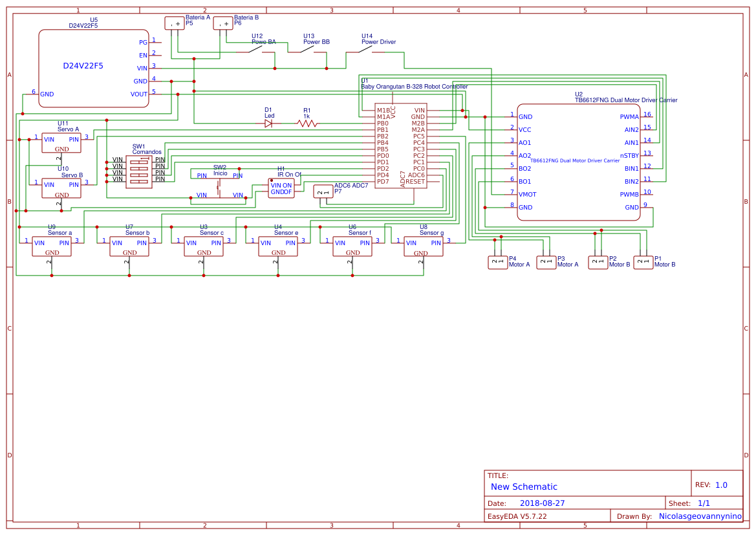The image size is (756, 535).
Task: Click the date field 2018-08-27
Action: coord(542,503)
